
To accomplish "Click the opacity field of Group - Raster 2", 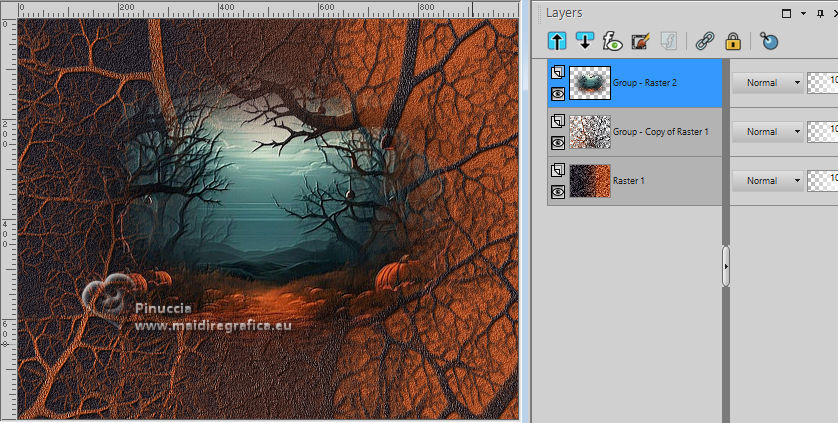I will (823, 83).
